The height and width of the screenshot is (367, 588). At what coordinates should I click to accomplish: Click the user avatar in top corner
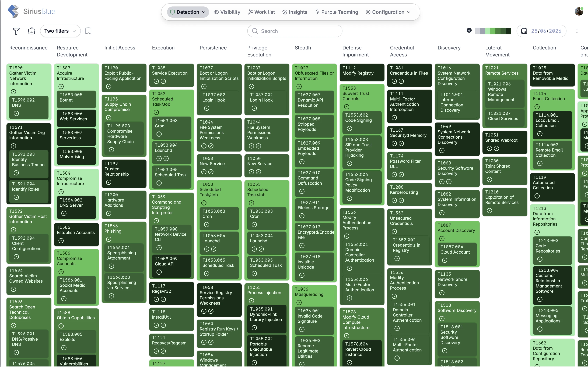[579, 11]
